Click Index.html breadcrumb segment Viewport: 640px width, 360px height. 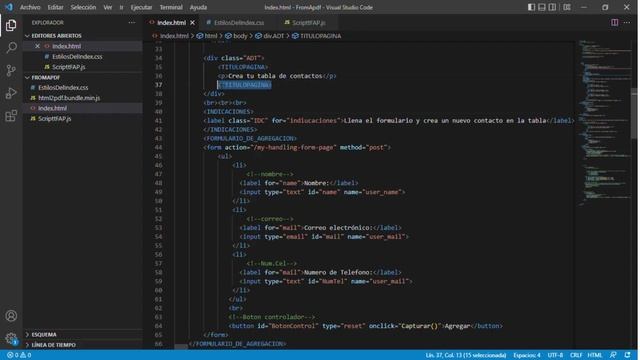(174, 36)
